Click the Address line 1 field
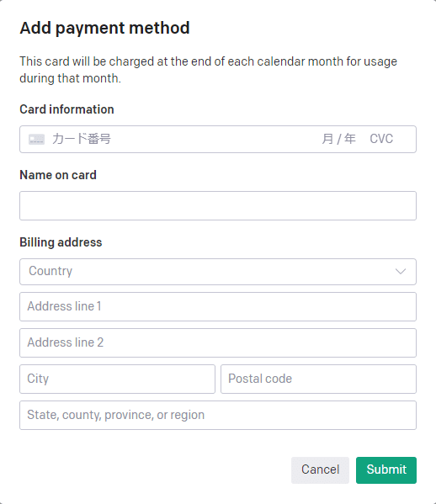The image size is (436, 504). click(x=218, y=306)
